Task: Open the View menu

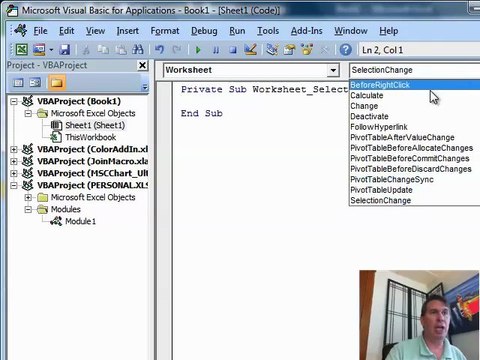Action: coord(95,31)
